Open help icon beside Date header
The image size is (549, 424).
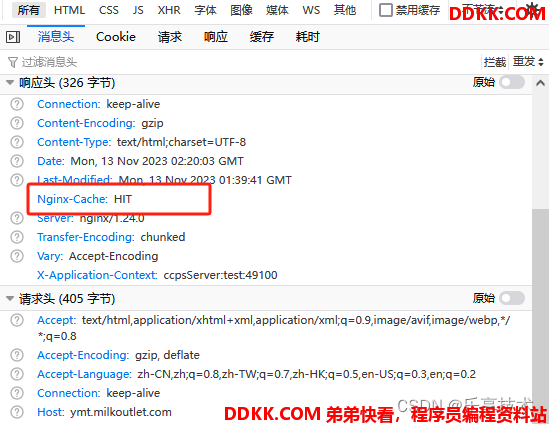(x=17, y=161)
